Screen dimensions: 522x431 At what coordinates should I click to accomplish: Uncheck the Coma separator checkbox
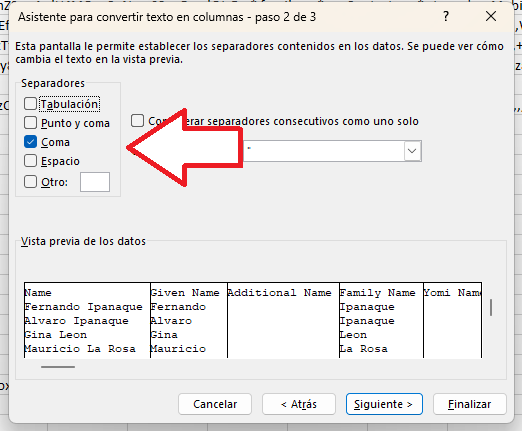(x=30, y=142)
